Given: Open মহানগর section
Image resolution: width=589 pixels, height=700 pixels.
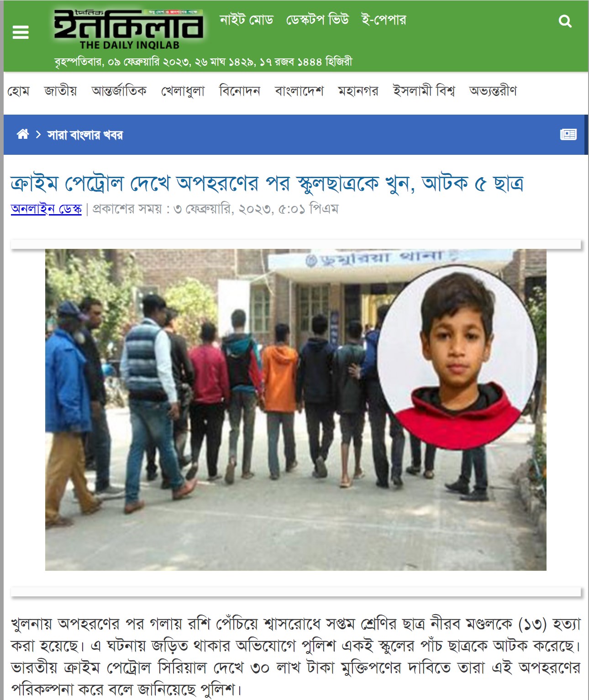Looking at the screenshot, I should (358, 91).
